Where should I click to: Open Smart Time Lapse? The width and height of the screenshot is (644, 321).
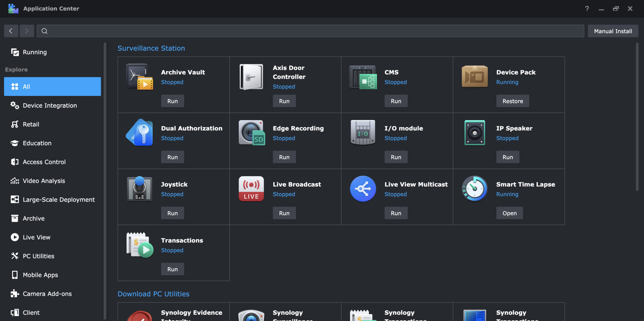coord(509,213)
